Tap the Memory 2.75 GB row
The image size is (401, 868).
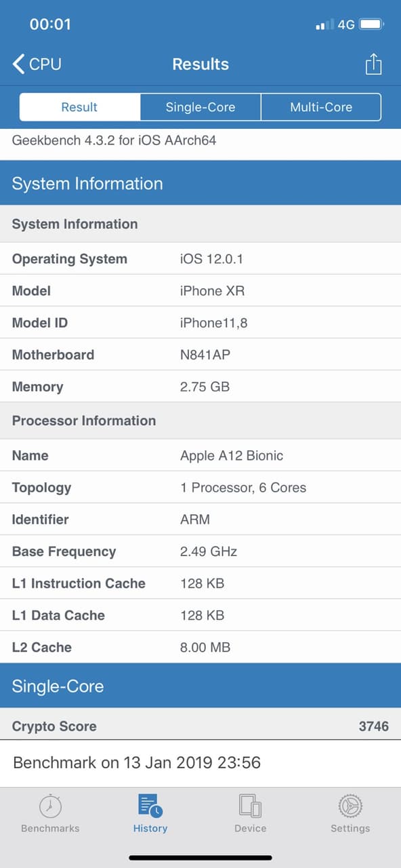point(200,387)
